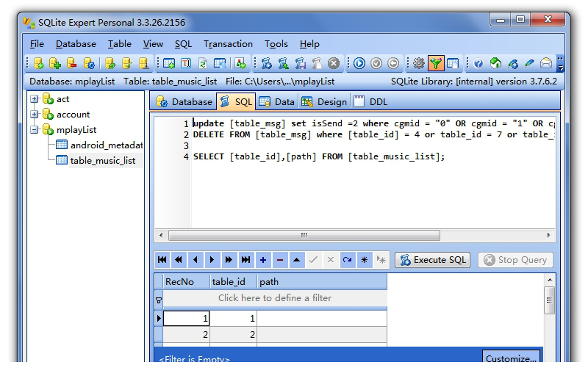Click the blue Help question mark icon
588x376 pixels.
tap(478, 63)
